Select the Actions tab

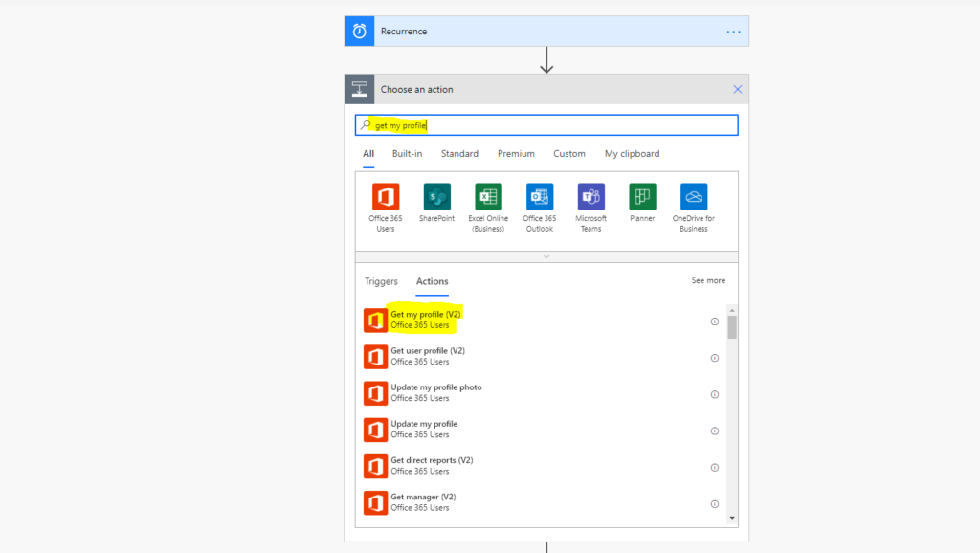click(432, 281)
